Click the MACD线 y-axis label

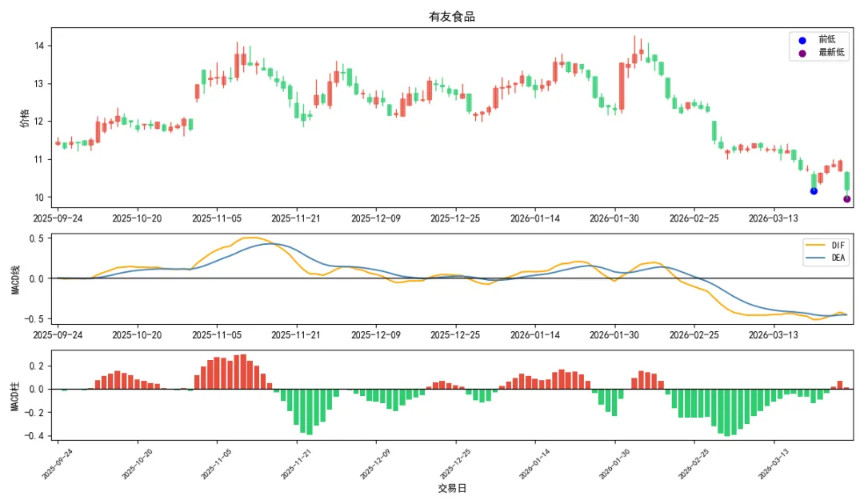[x=15, y=278]
